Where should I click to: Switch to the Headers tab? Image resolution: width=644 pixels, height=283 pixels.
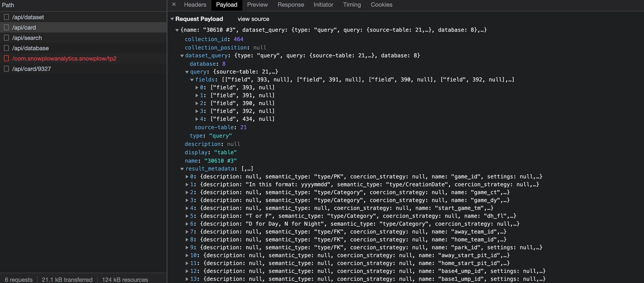click(195, 4)
